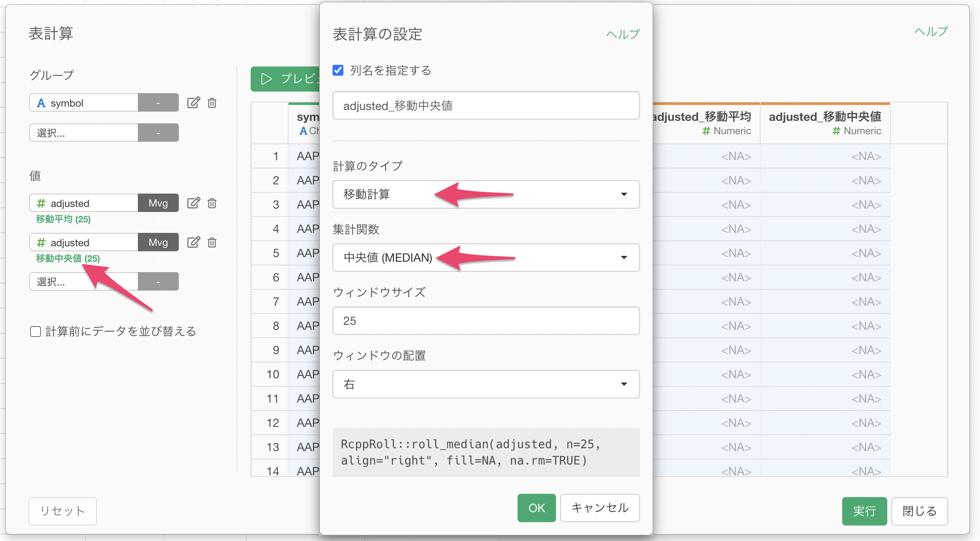This screenshot has height=541, width=980.
Task: Click the ウィンドウサイズ input field
Action: coord(486,321)
